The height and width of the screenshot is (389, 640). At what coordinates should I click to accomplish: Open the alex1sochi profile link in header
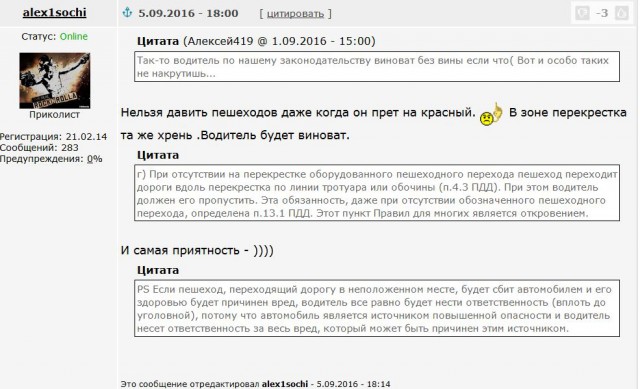click(54, 12)
